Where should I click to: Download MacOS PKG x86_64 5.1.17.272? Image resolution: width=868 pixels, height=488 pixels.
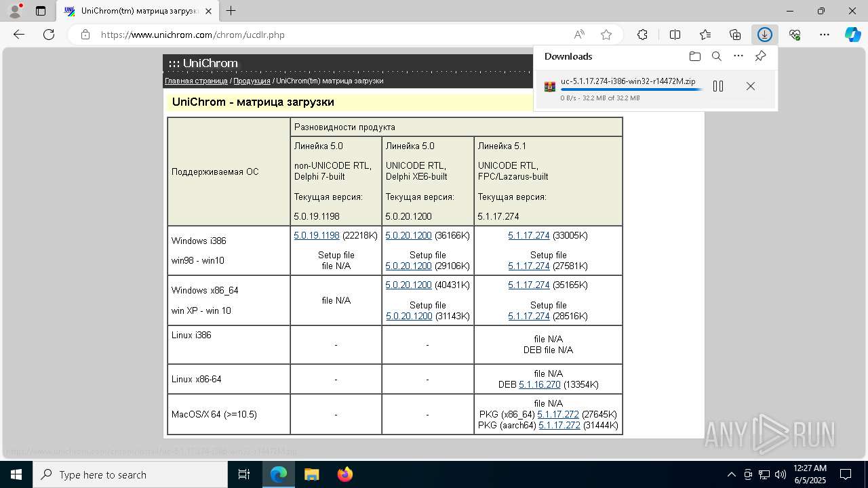(558, 415)
